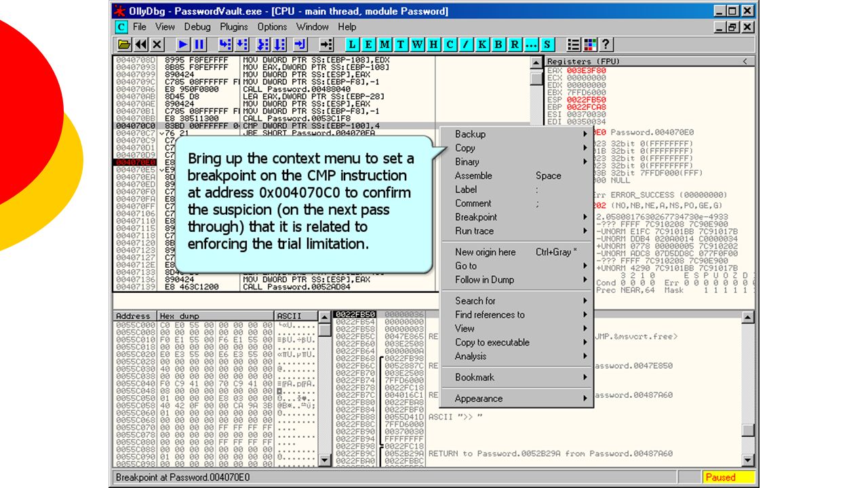Expand the Analysis submenu arrow
The height and width of the screenshot is (488, 868).
coord(585,357)
